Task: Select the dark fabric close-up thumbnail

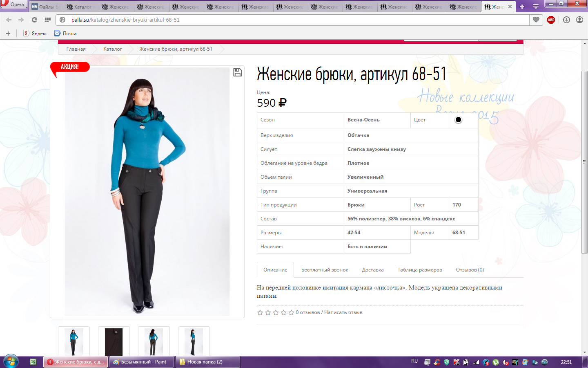Action: pos(114,341)
